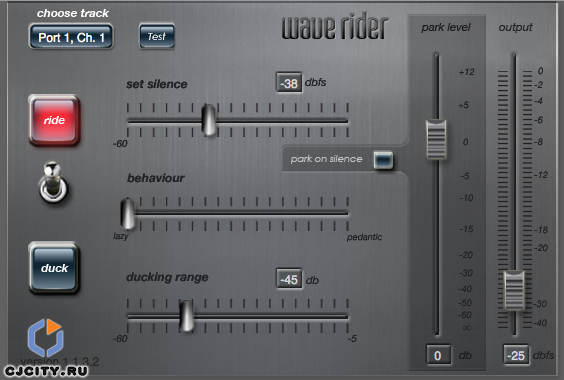564x380 pixels.
Task: Click the blue-orange plugin logo icon
Action: [x=46, y=337]
